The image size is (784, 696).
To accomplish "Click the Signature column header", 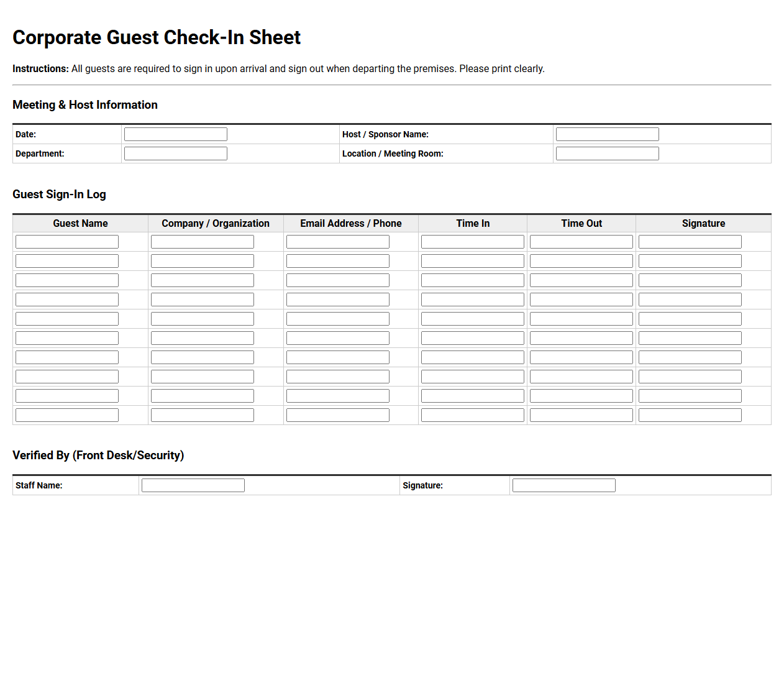I will [703, 223].
